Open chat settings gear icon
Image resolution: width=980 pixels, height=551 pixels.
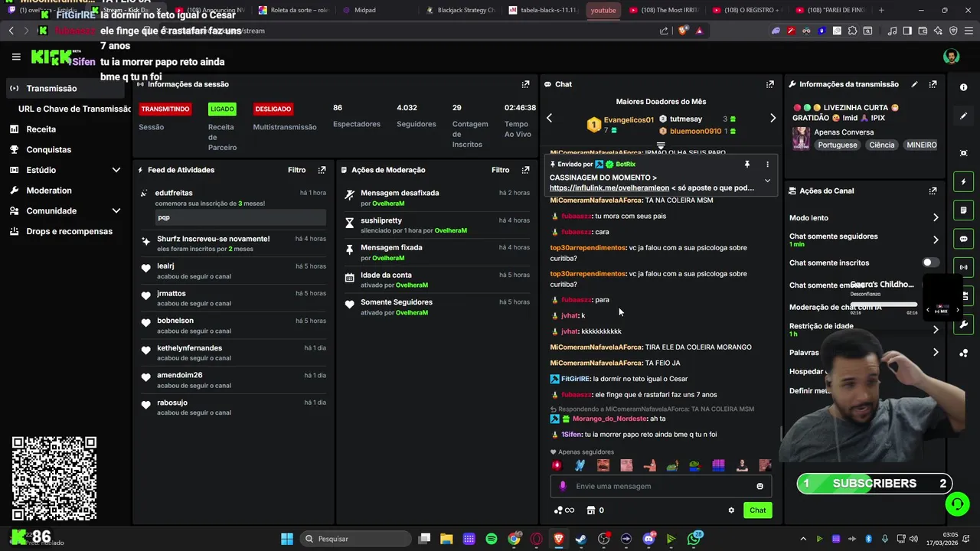731,510
